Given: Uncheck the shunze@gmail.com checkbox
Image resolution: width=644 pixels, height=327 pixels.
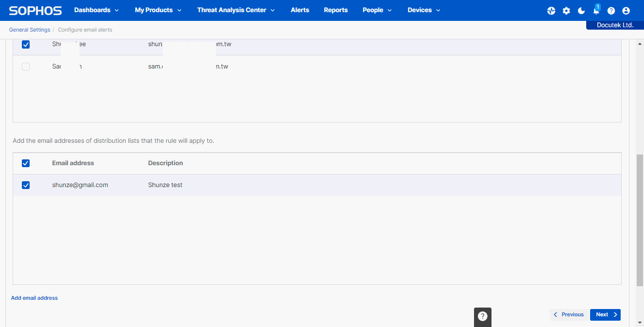Looking at the screenshot, I should pos(26,185).
